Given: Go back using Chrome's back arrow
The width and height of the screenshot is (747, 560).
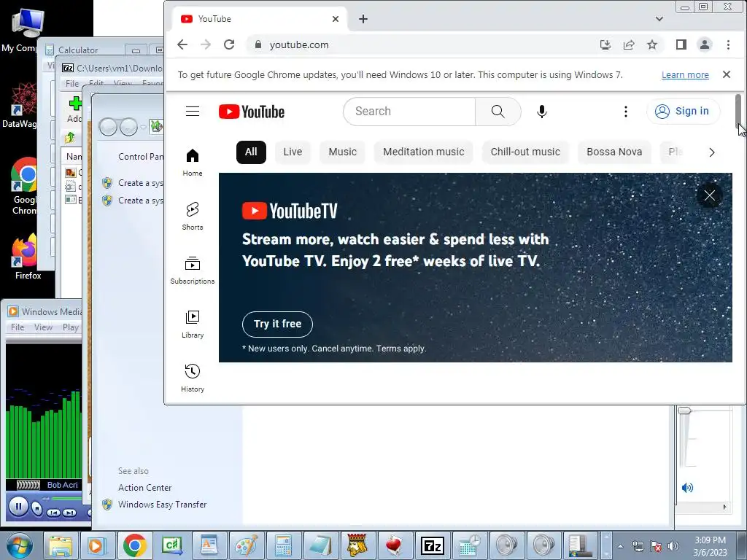Looking at the screenshot, I should 182,44.
